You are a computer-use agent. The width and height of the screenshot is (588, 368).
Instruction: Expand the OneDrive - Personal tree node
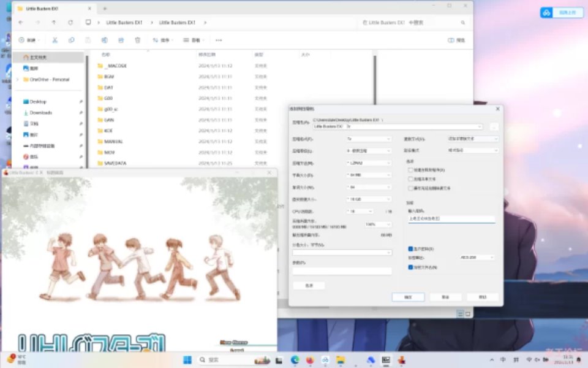(x=17, y=80)
